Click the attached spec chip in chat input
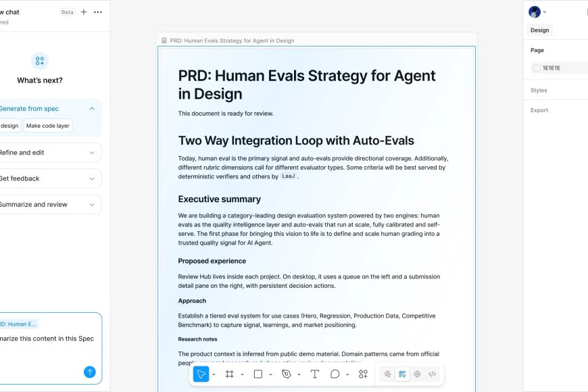The width and height of the screenshot is (588, 392). 19,324
